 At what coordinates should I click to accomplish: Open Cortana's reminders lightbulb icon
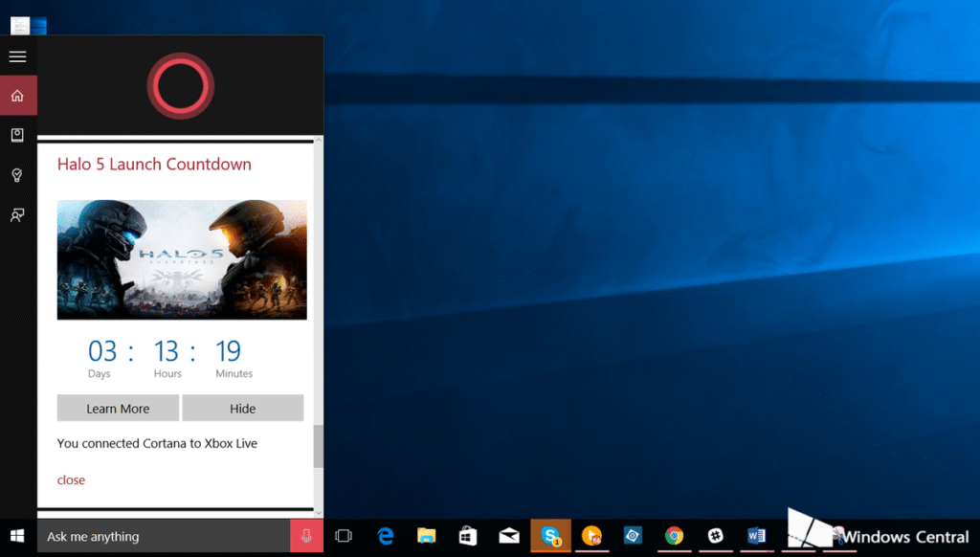pyautogui.click(x=17, y=175)
